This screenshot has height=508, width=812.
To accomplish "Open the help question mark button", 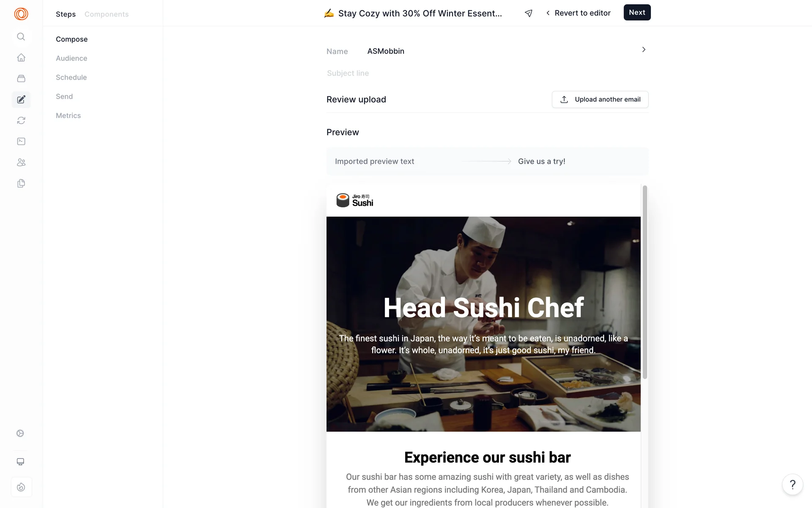I will tap(793, 484).
